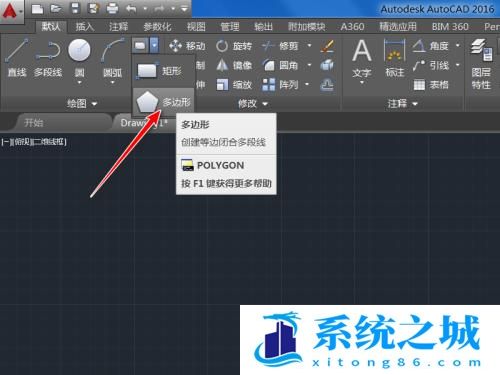Open the Fillet tool dropdown arrow

(x=309, y=65)
